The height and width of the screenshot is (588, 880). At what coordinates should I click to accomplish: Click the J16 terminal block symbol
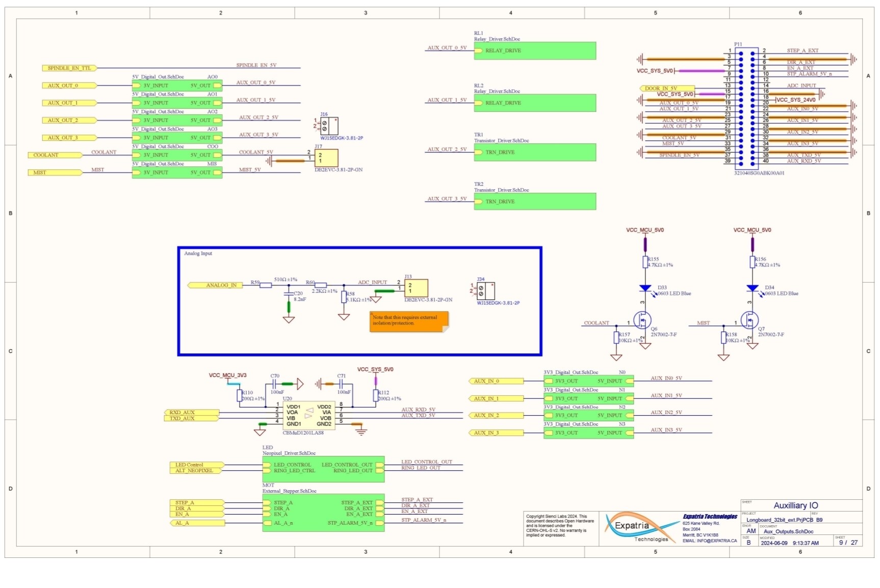[x=329, y=126]
